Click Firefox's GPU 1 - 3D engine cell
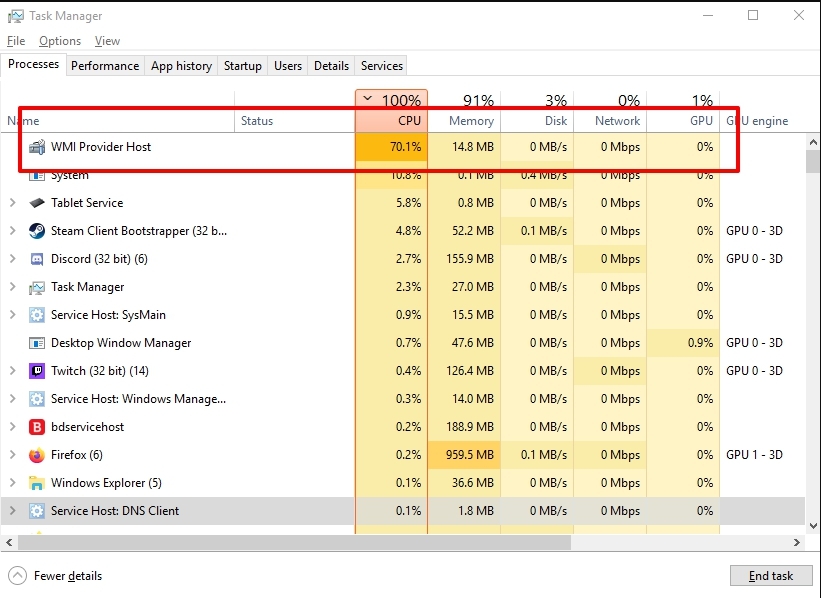821x598 pixels. [755, 455]
